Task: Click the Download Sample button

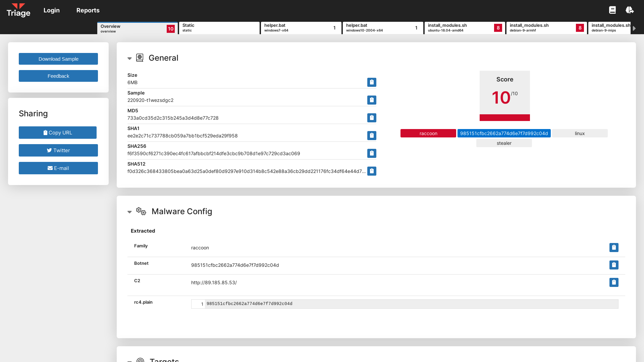Action: [58, 59]
